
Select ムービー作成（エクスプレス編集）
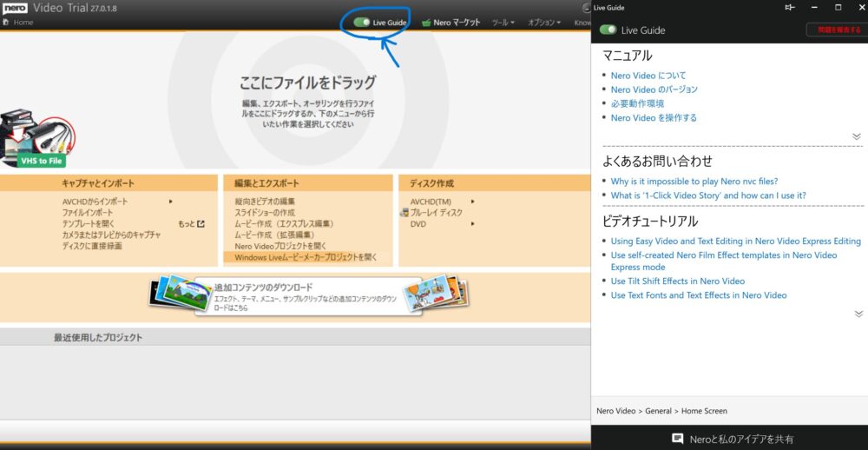(x=284, y=224)
